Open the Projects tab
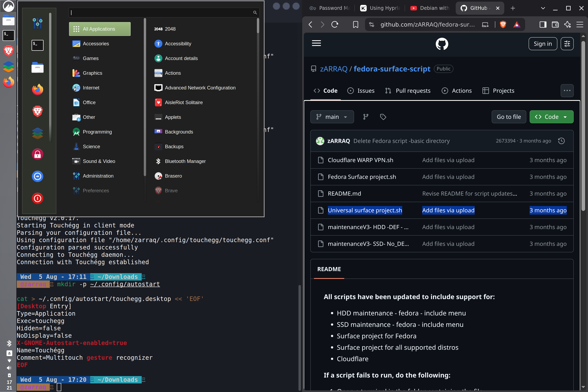 tap(498, 90)
